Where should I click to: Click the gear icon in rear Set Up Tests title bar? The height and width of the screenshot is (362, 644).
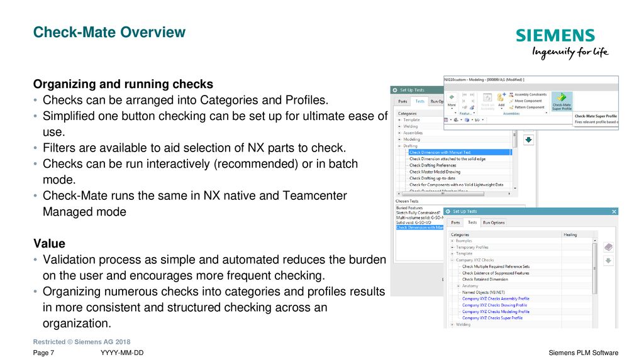point(395,90)
